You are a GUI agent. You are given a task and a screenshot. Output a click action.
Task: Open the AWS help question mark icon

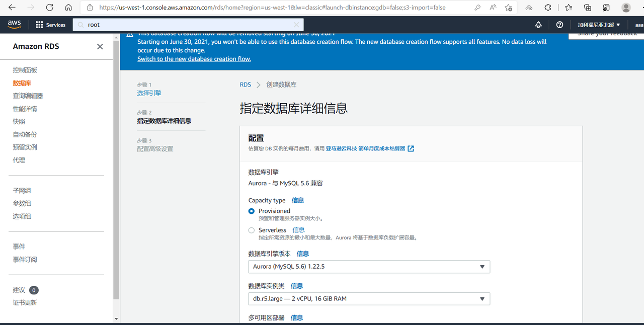pos(559,25)
